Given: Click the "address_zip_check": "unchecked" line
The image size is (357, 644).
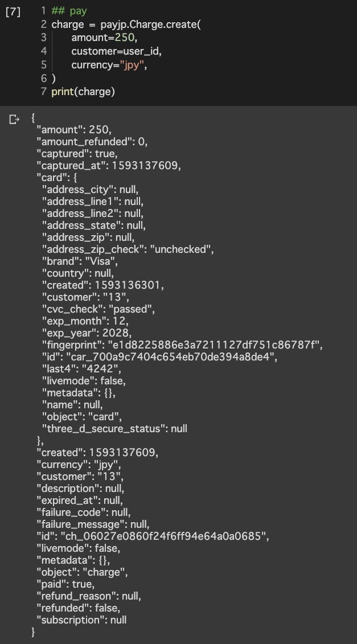Looking at the screenshot, I should (x=128, y=249).
